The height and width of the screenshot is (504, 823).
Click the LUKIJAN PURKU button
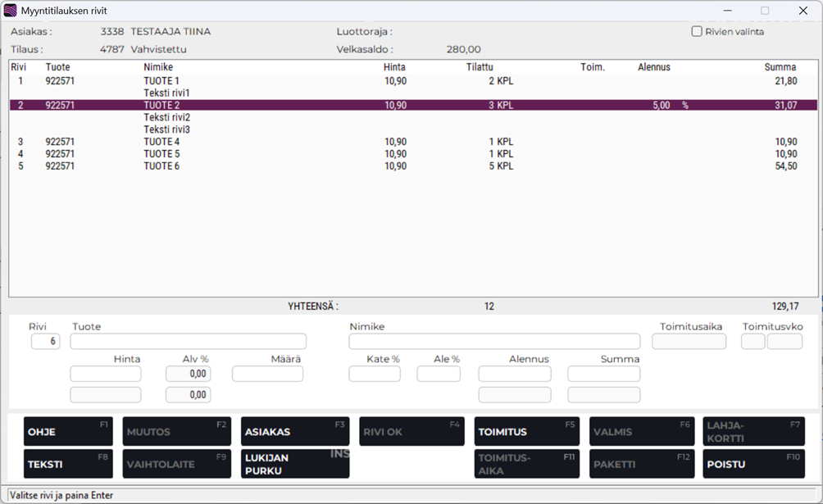294,464
